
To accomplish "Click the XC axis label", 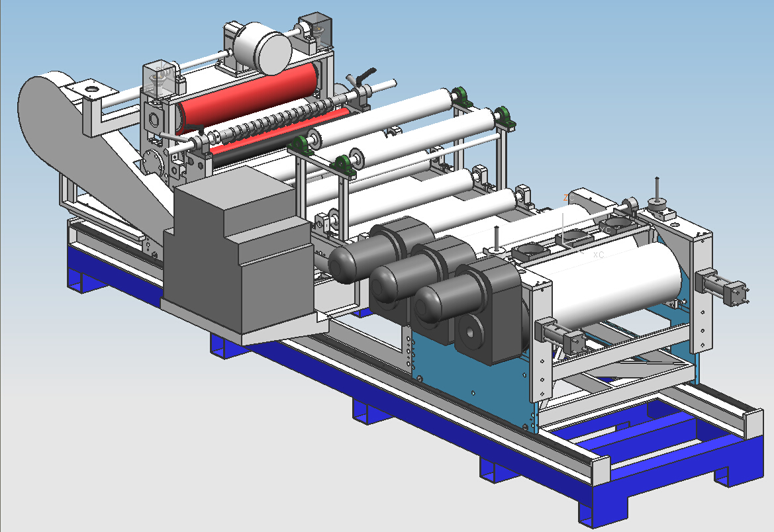I will (599, 254).
